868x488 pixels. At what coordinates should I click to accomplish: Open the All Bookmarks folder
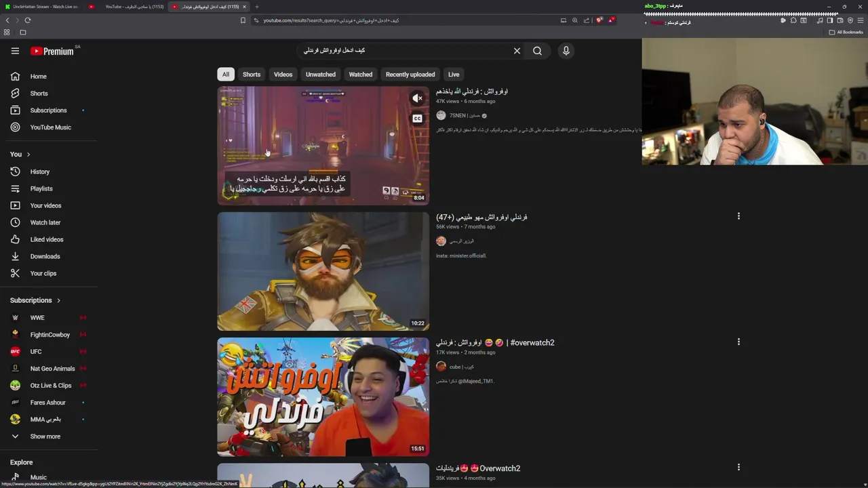846,32
